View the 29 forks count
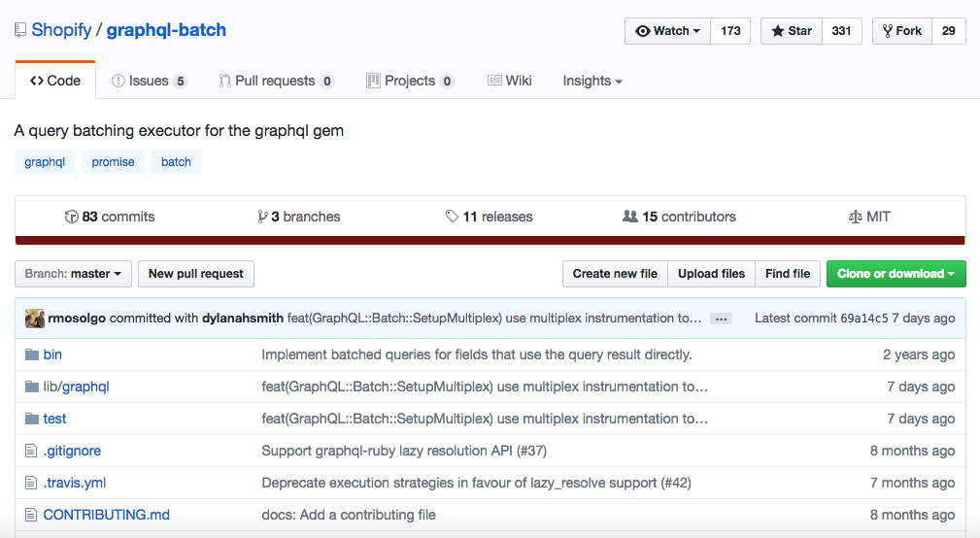The width and height of the screenshot is (980, 538). coord(948,31)
